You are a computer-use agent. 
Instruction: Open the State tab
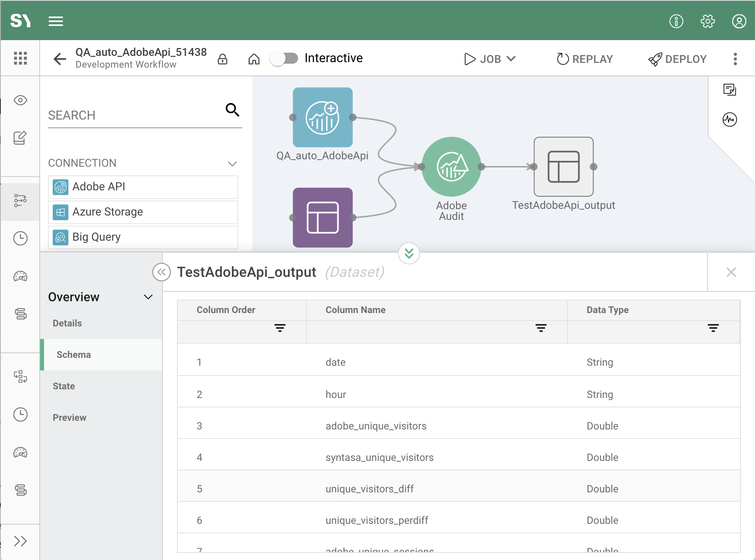tap(64, 386)
